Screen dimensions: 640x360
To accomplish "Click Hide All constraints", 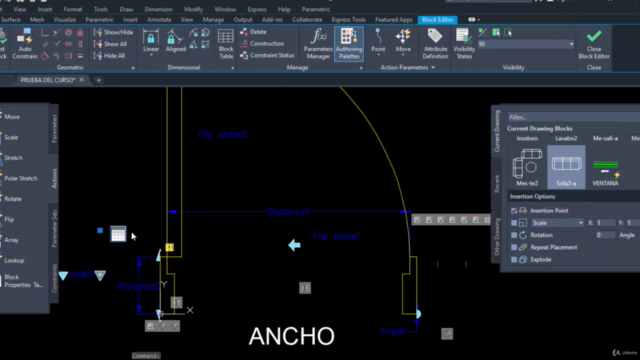I will pos(109,56).
